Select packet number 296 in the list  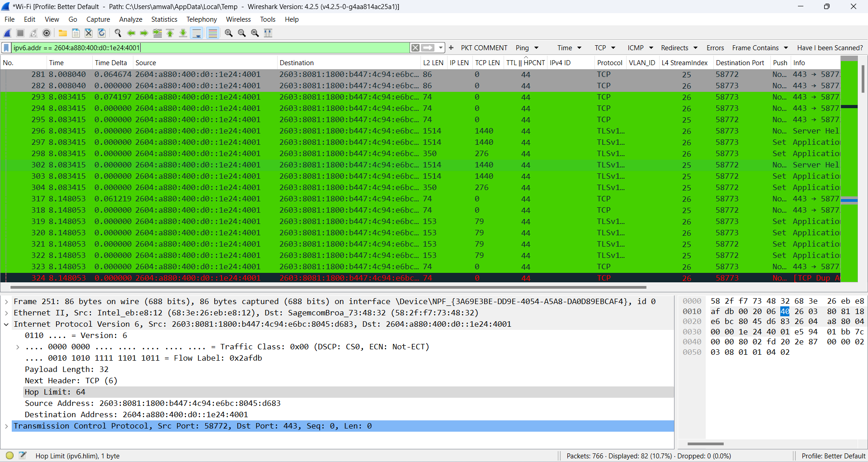[181, 131]
